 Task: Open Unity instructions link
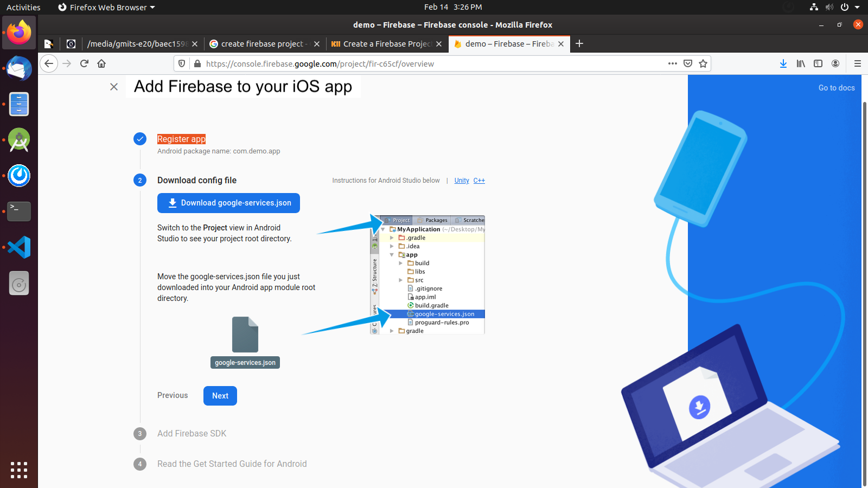click(x=462, y=181)
